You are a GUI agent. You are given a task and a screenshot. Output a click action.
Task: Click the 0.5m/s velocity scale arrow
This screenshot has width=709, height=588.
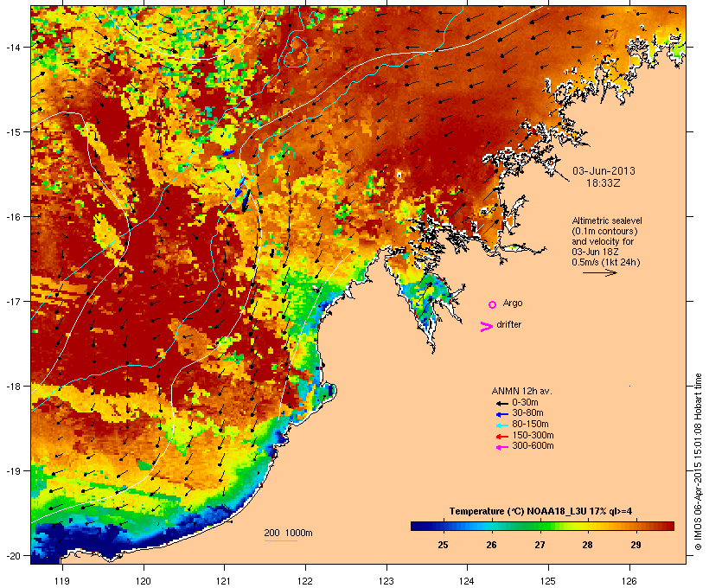tap(599, 272)
